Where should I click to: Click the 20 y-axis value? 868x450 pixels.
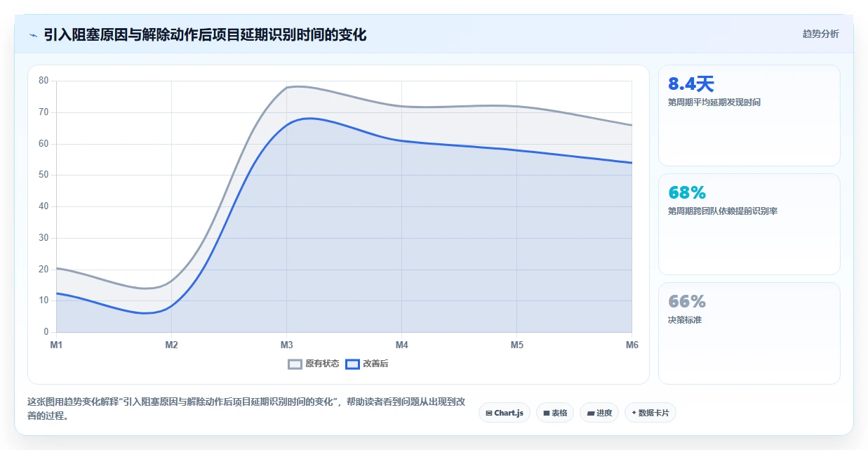[44, 270]
